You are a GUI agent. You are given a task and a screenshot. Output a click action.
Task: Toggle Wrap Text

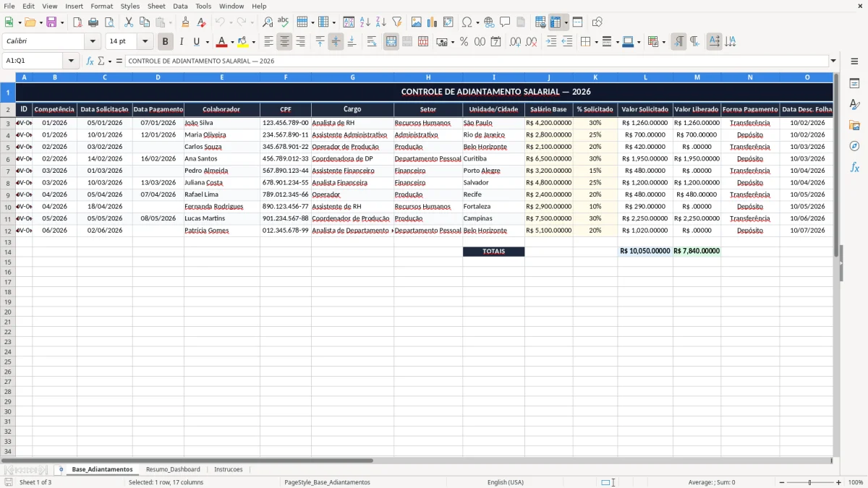click(372, 42)
